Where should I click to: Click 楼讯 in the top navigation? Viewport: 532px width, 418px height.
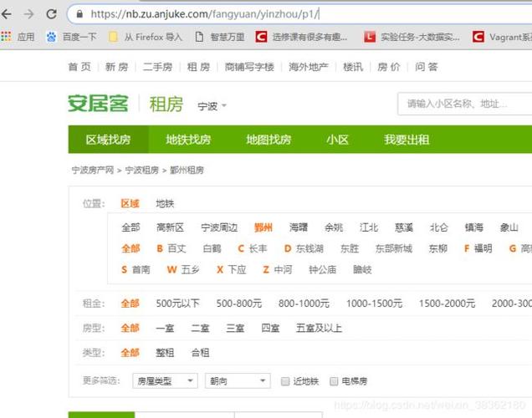[x=353, y=67]
